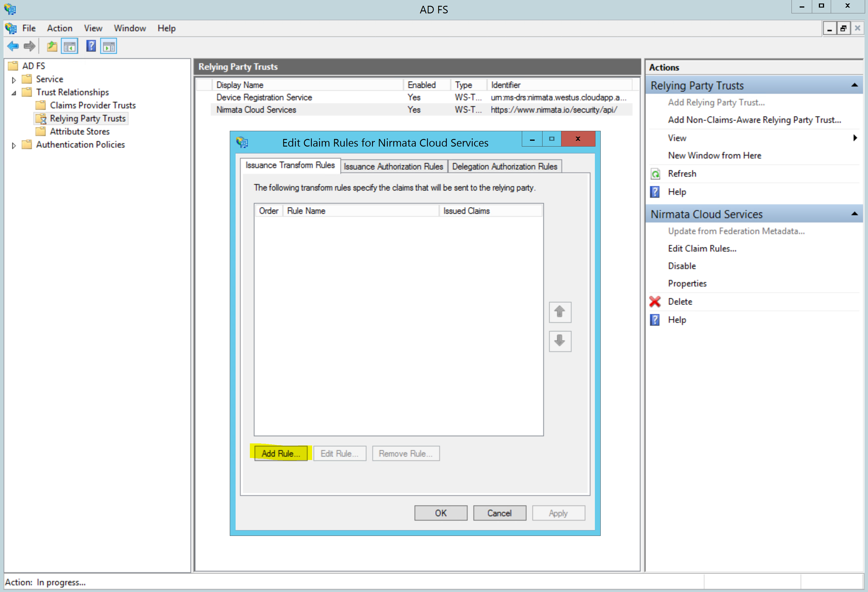Restore down the inner MMC window

coord(843,28)
